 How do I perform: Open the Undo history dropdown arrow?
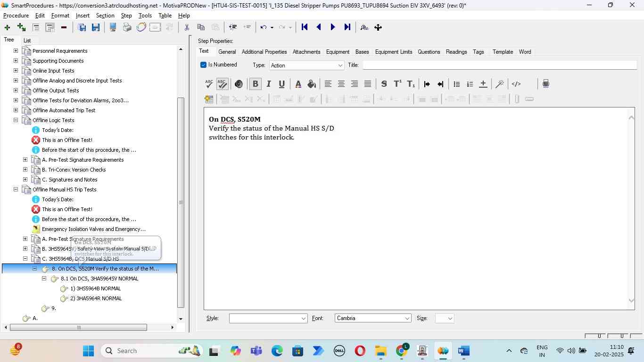point(272,27)
